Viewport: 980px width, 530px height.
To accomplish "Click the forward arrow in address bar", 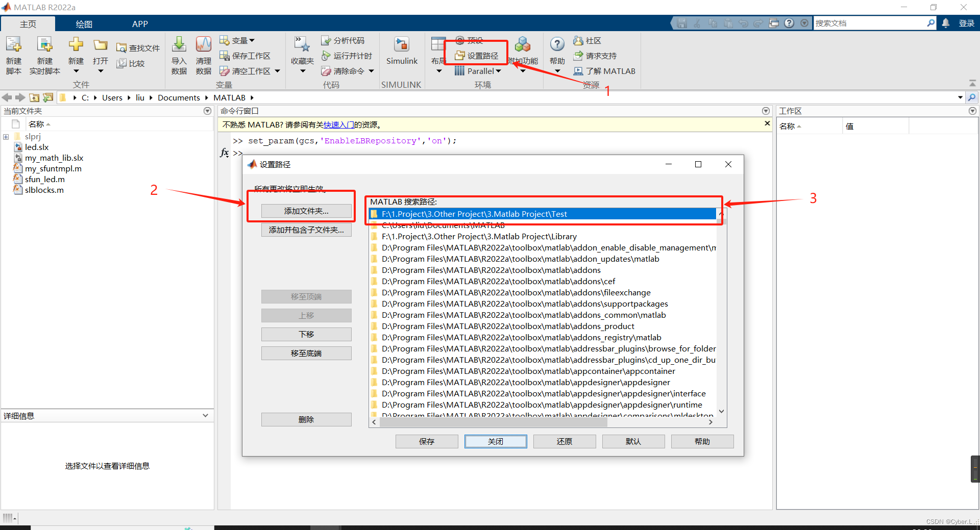I will tap(20, 97).
